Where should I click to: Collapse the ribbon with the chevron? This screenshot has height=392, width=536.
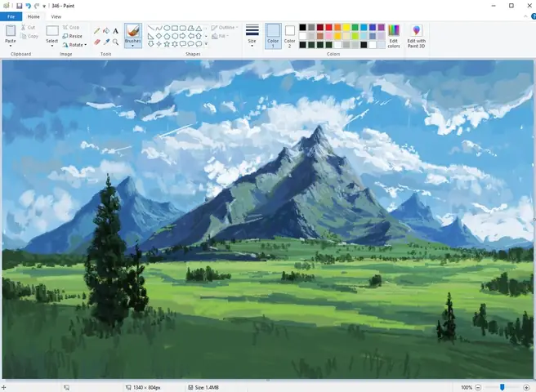(525, 16)
